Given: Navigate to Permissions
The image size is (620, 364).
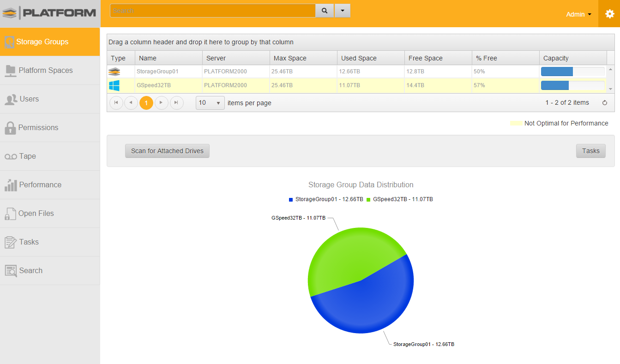Looking at the screenshot, I should [x=50, y=128].
